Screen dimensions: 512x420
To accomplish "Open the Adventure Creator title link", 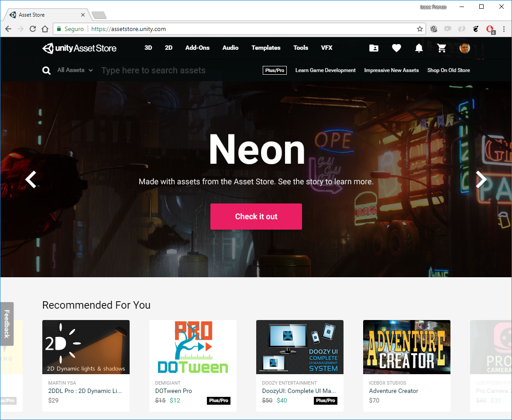I will [x=393, y=391].
